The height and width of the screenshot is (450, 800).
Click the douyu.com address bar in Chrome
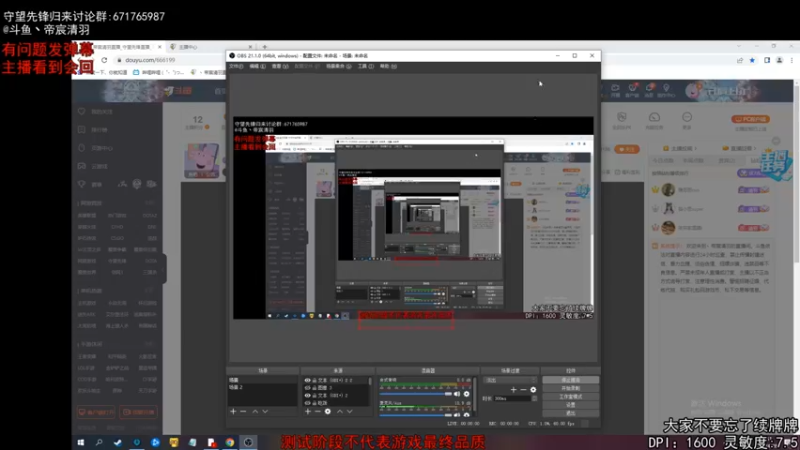[171, 60]
